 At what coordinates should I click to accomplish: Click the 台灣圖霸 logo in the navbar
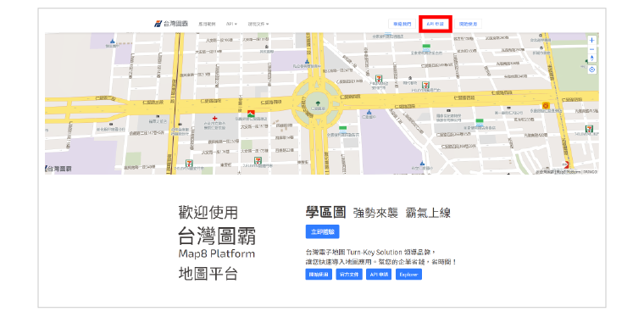tap(171, 24)
